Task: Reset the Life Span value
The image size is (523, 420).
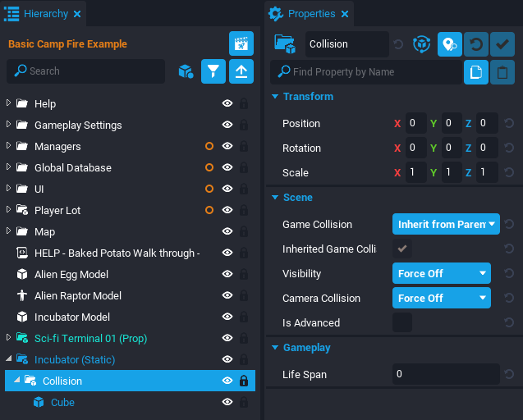Action: 509,374
